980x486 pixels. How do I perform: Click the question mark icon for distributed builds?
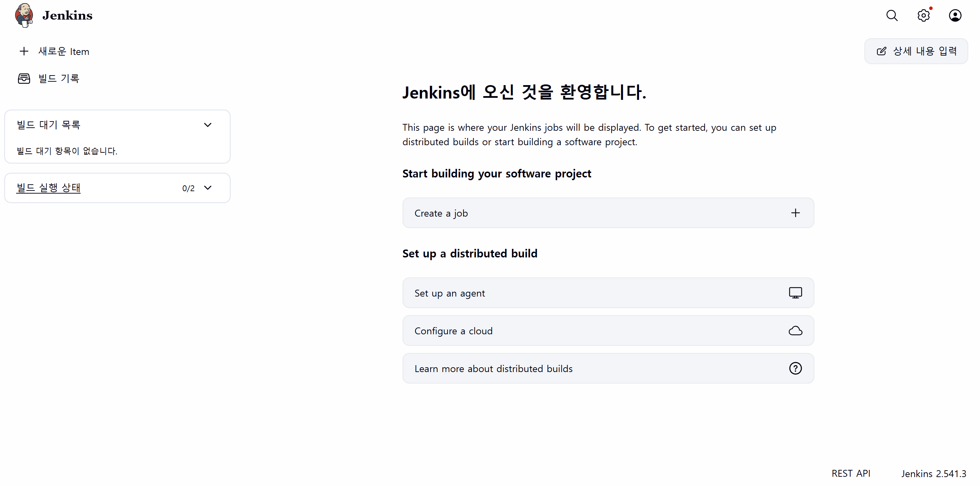(796, 368)
